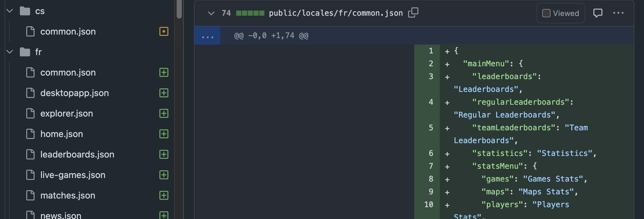
Task: Open matches.json in the file tree
Action: 68,195
